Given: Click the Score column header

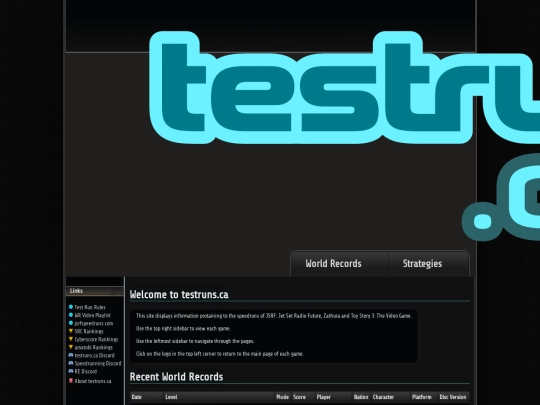Looking at the screenshot, I should [x=303, y=397].
